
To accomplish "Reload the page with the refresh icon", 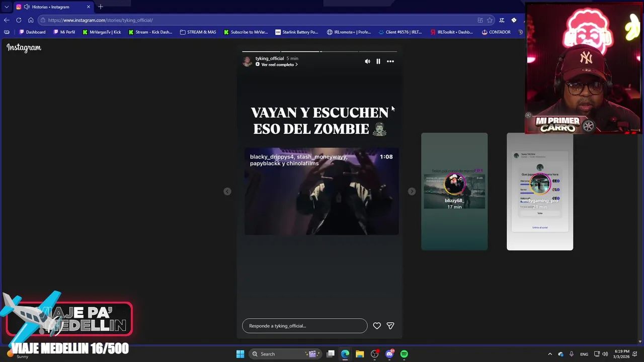I will (x=19, y=20).
